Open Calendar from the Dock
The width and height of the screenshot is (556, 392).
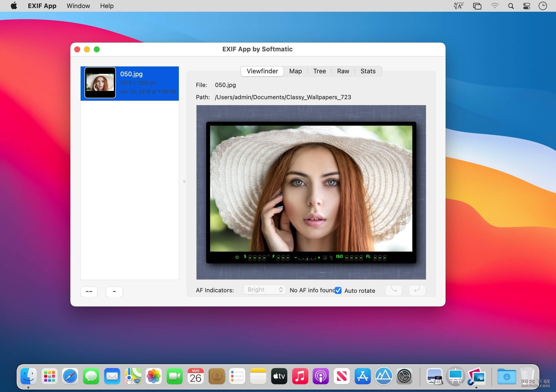[195, 376]
